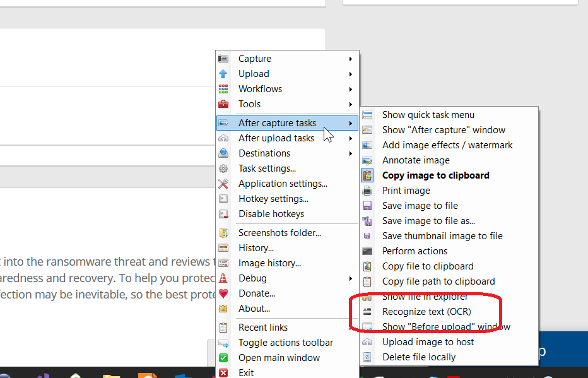Click the traffic cone icon beside Debug

click(223, 278)
